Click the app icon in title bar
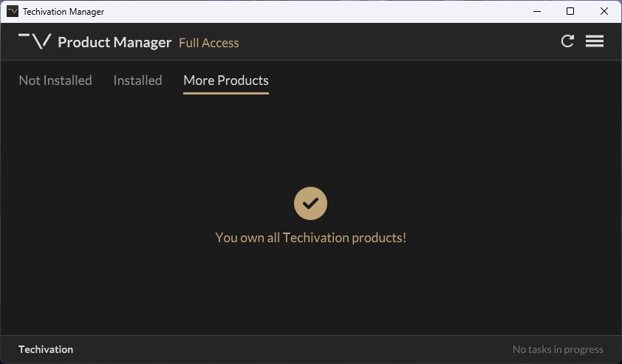Viewport: 622px width, 364px height. point(13,11)
